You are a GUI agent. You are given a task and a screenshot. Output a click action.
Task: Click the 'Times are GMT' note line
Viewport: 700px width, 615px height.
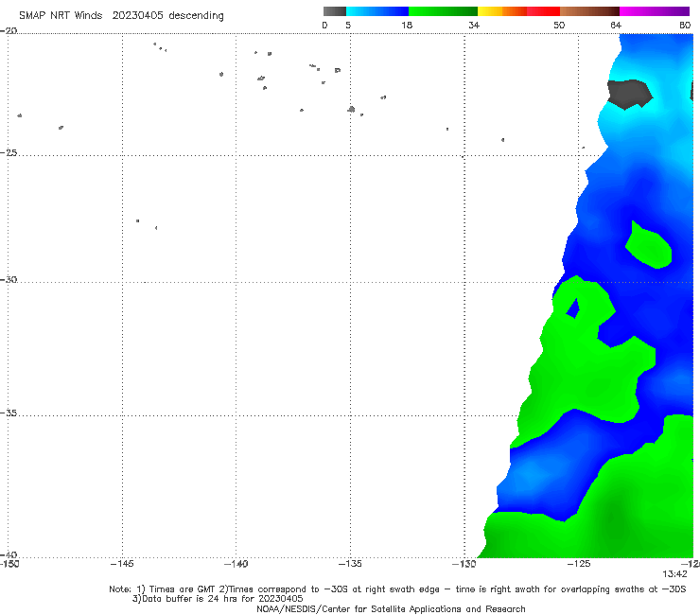[x=397, y=589]
